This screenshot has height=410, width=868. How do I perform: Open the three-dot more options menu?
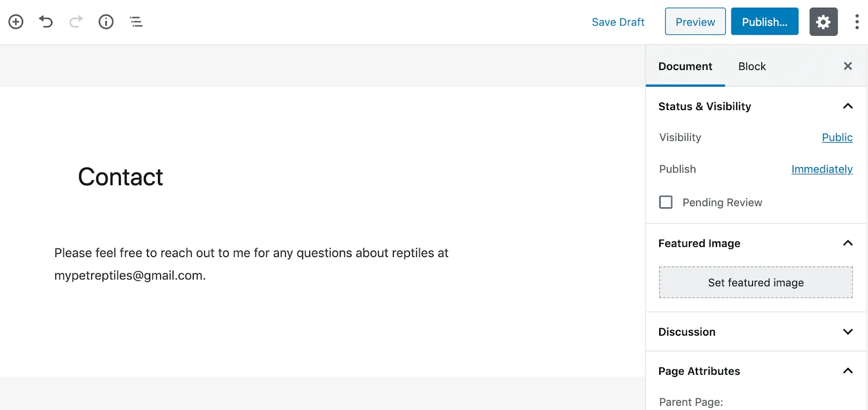(x=857, y=22)
